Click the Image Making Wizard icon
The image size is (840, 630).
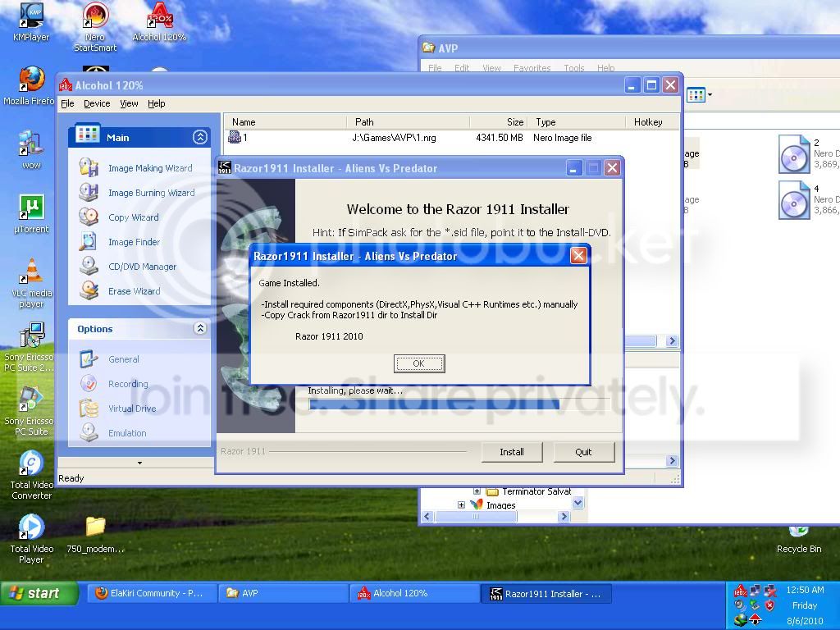tap(89, 167)
